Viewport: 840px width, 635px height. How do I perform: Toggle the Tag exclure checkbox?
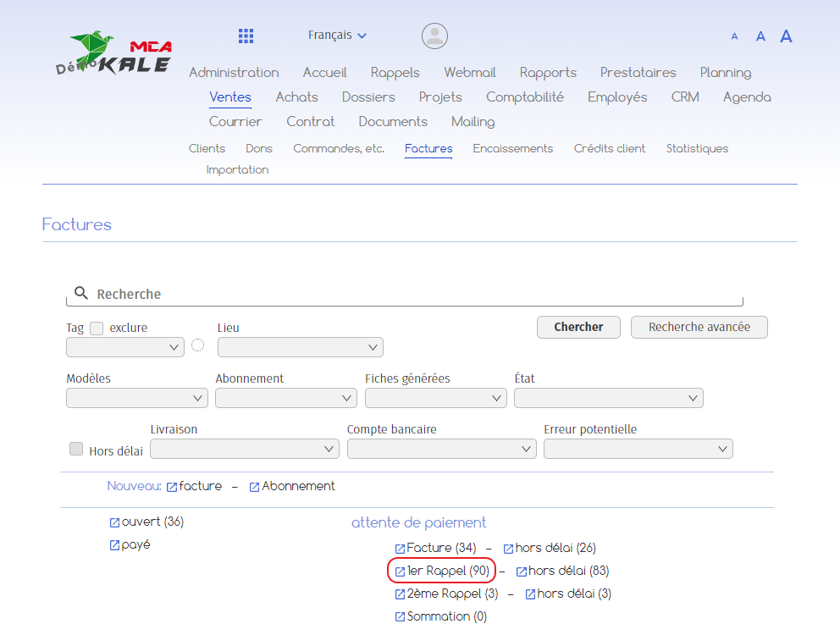[x=97, y=328]
